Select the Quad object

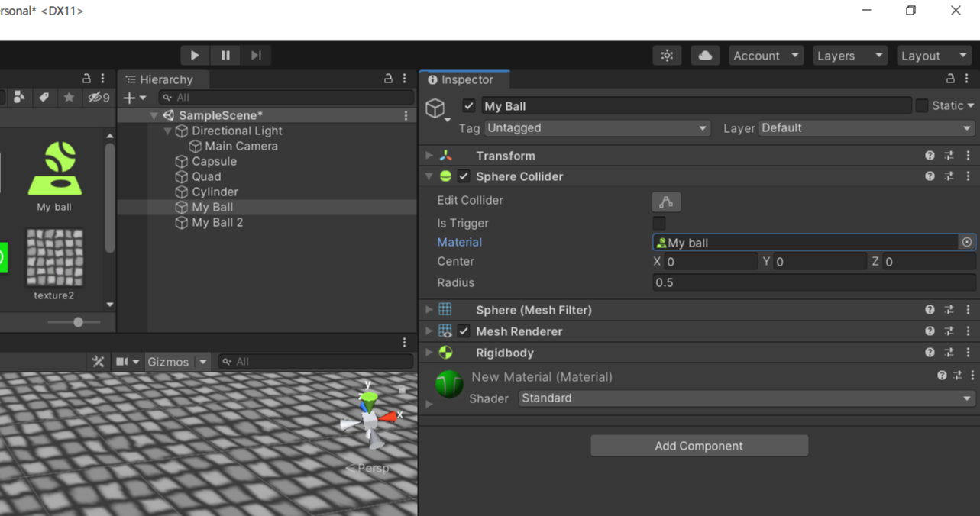206,176
